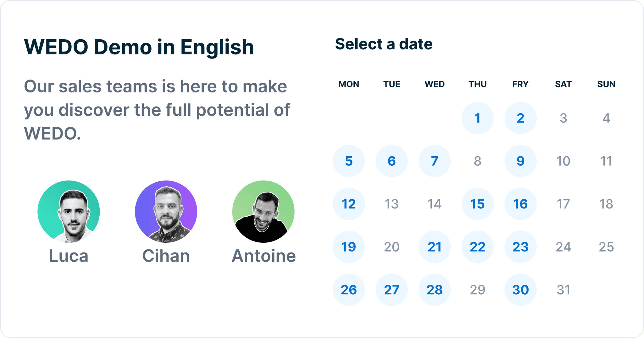
Task: Book a demo on the 9th
Action: click(x=520, y=161)
